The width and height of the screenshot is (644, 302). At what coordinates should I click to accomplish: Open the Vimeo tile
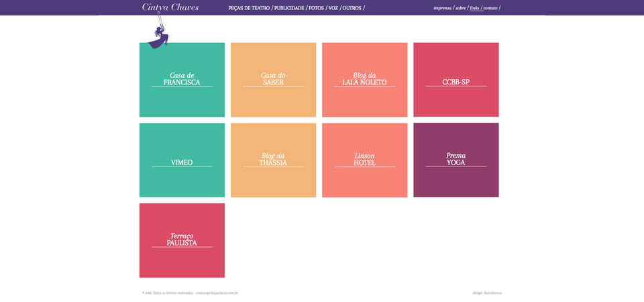click(x=182, y=160)
